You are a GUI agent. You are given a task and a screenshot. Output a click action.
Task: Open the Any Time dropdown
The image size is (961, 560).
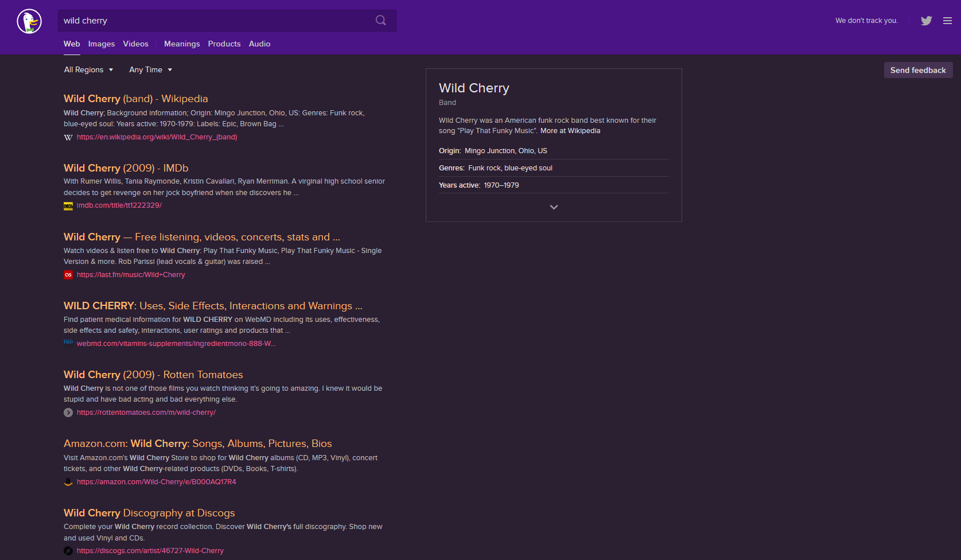[150, 69]
